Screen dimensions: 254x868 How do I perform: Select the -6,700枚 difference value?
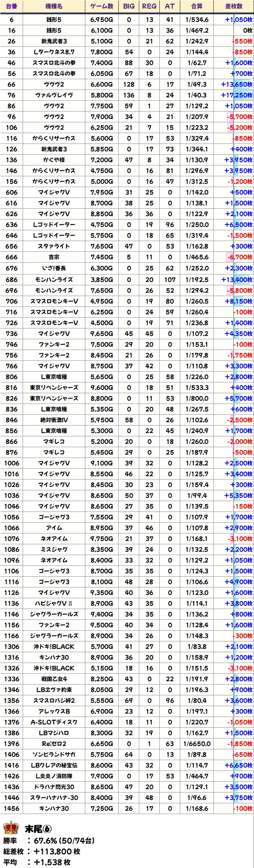click(239, 257)
